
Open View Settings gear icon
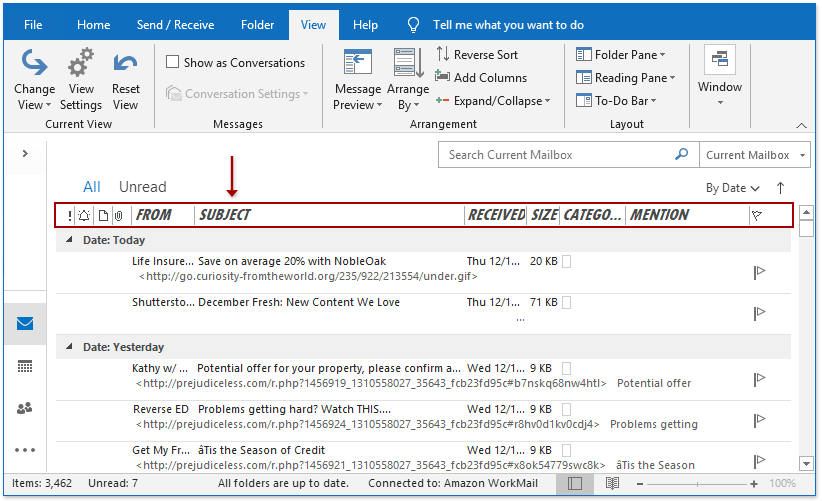[80, 64]
